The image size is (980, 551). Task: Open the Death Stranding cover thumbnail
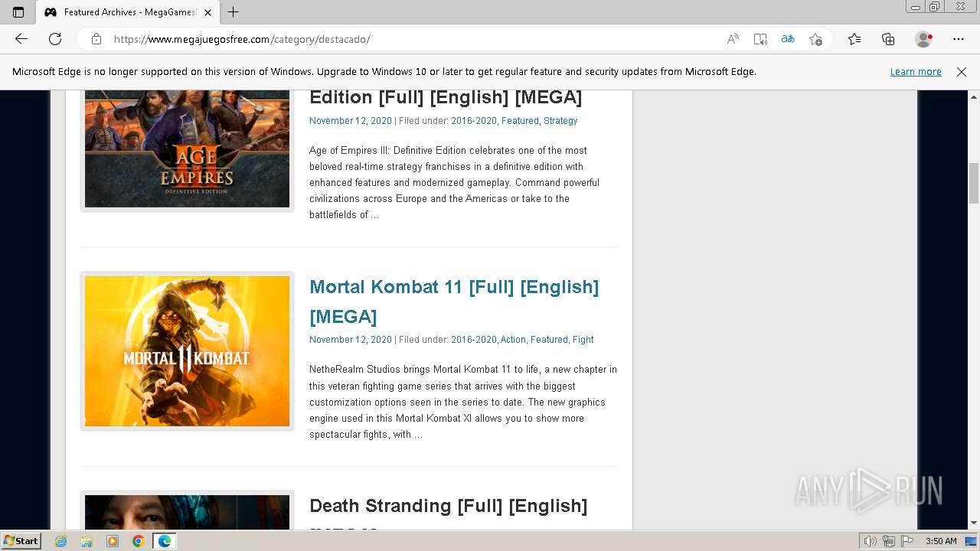pyautogui.click(x=187, y=510)
